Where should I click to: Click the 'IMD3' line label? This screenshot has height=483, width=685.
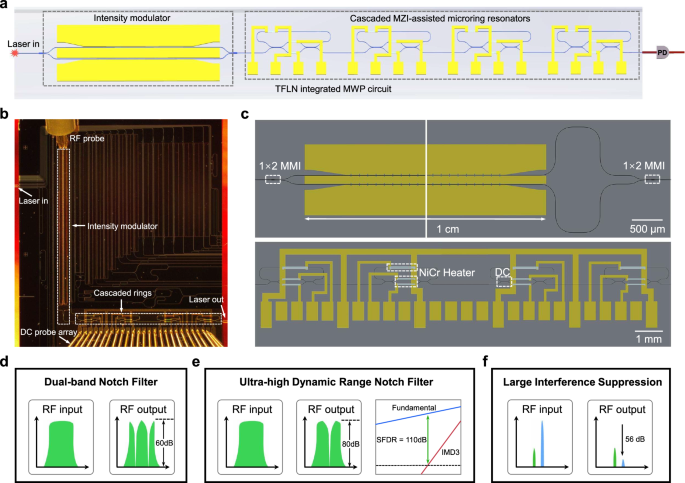(x=450, y=452)
